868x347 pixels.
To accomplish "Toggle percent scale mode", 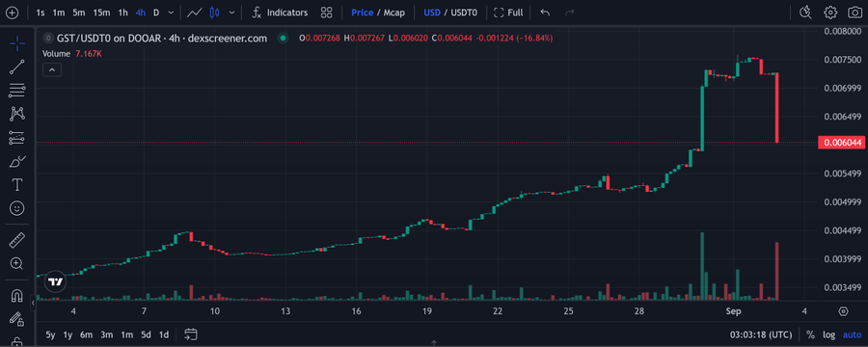I will click(x=810, y=334).
